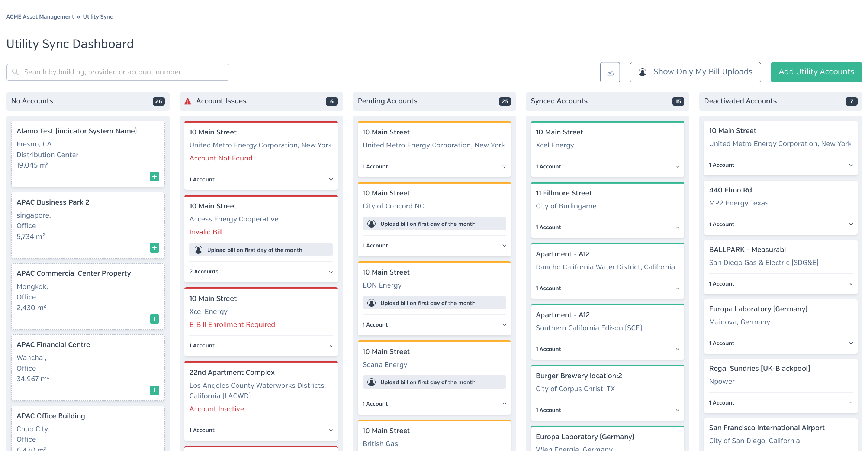Screen dimensions: 868x451
Task: Click the plus icon on APAC Commercial Center Property
Action: [154, 319]
